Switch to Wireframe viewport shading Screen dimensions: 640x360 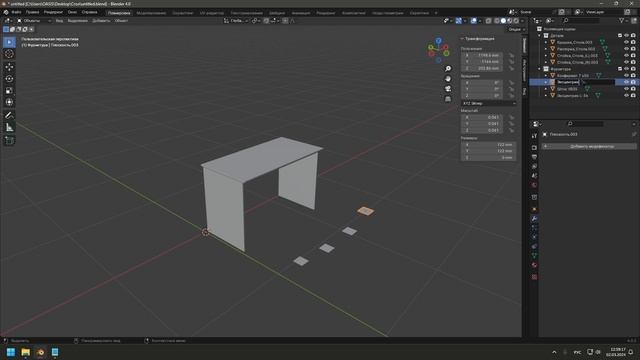point(497,20)
